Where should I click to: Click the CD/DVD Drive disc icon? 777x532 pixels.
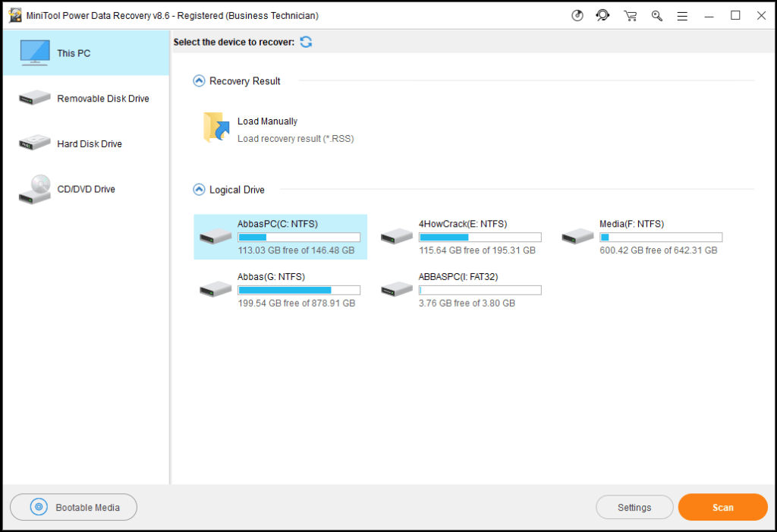35,189
